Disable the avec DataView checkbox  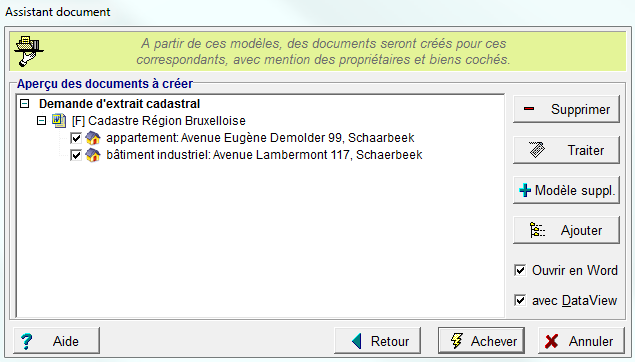(x=520, y=300)
